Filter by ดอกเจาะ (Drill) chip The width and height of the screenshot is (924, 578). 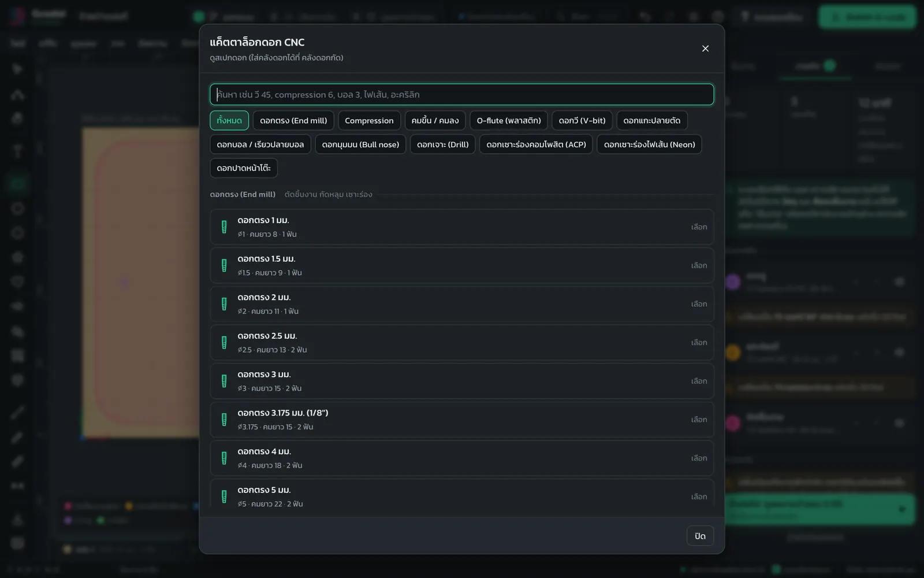pyautogui.click(x=443, y=144)
